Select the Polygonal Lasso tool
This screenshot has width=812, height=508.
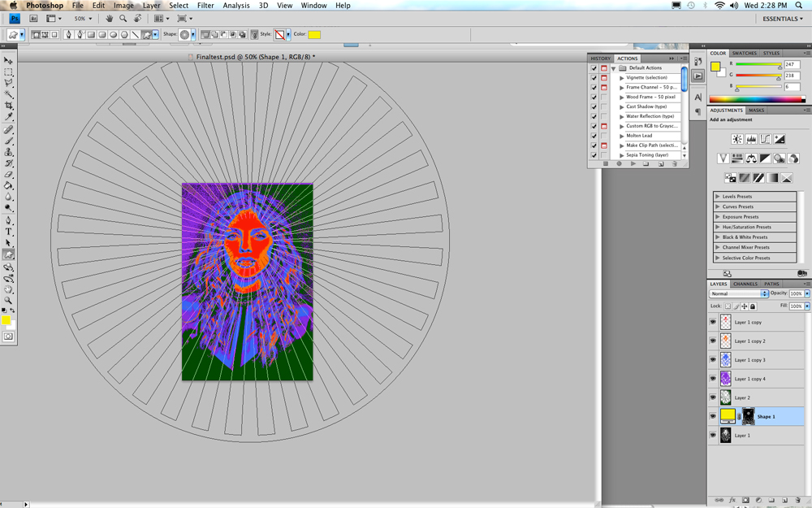tap(8, 83)
